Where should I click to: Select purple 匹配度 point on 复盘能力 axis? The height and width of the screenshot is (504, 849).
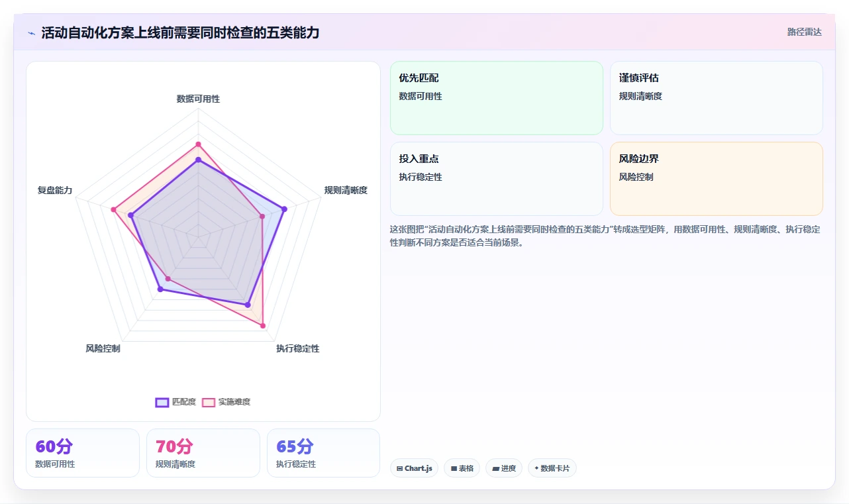pos(130,215)
